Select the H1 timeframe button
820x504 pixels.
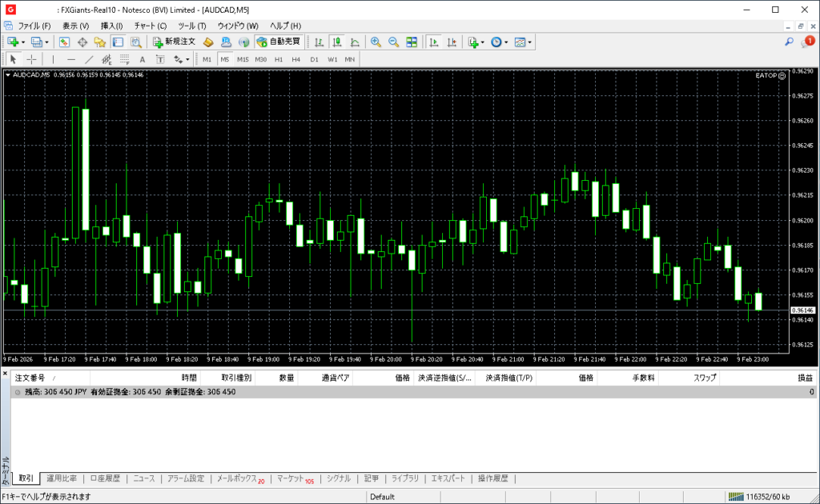pyautogui.click(x=279, y=59)
